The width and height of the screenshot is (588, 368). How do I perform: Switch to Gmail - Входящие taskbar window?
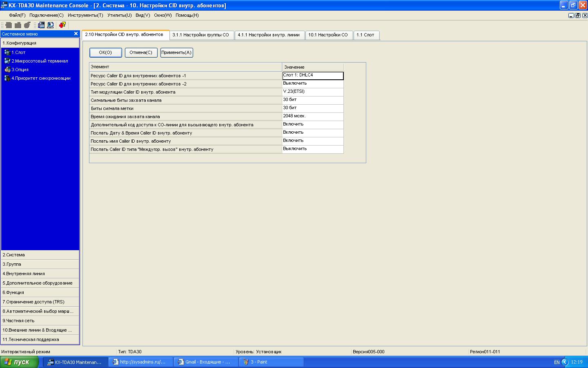tap(205, 362)
